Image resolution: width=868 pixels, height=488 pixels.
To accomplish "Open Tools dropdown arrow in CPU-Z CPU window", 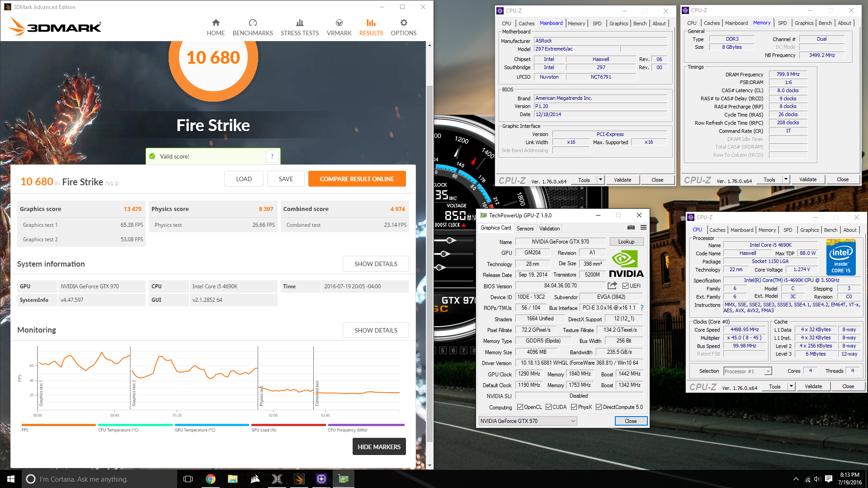I will pyautogui.click(x=792, y=386).
